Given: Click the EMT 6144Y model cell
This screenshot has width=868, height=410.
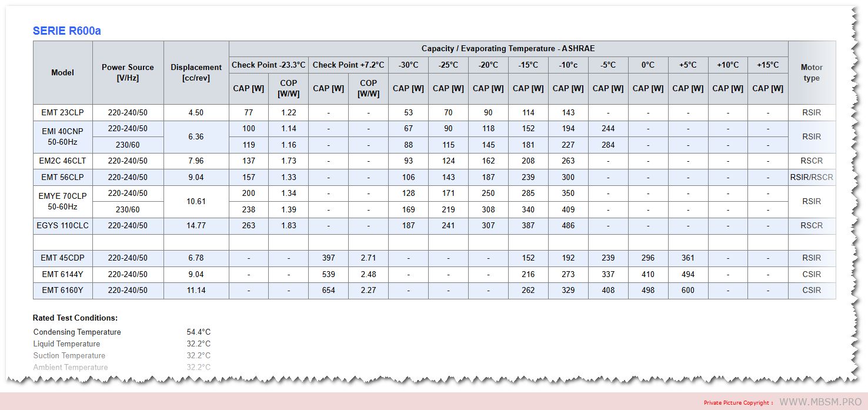Looking at the screenshot, I should pos(62,274).
